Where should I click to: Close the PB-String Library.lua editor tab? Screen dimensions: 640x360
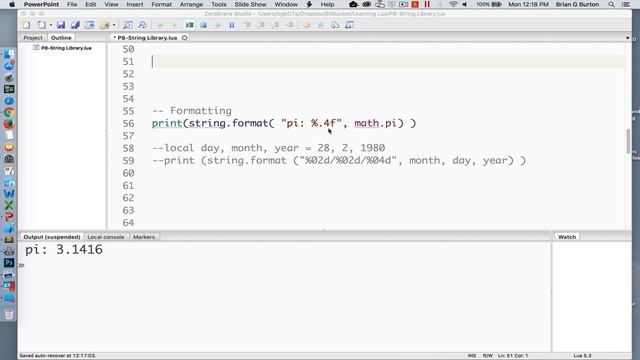click(x=184, y=38)
